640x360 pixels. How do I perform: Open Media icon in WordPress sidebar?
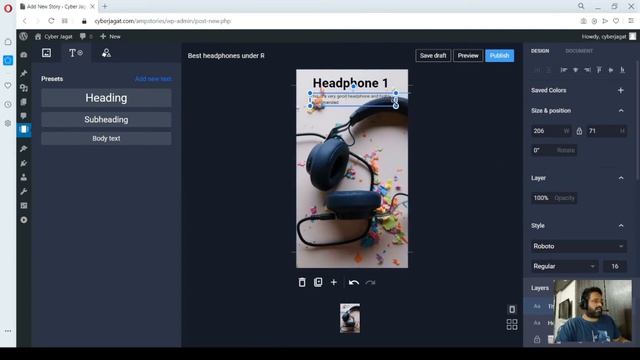point(24,88)
